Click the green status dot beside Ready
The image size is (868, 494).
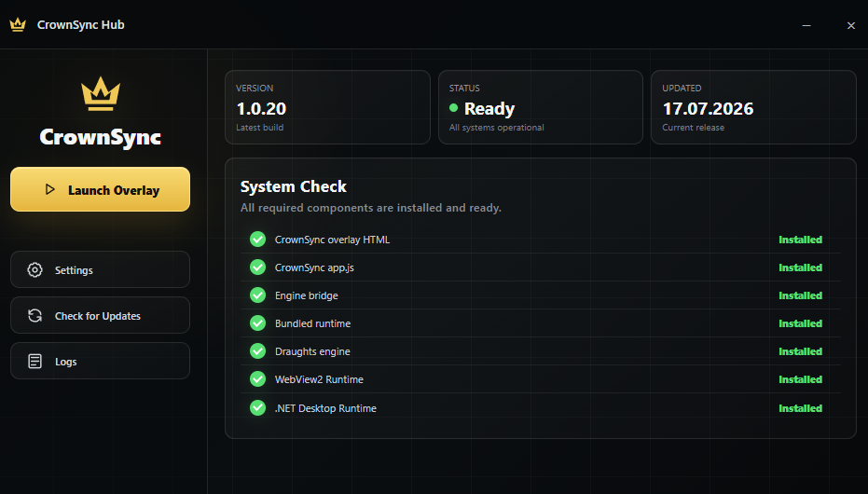[x=453, y=108]
